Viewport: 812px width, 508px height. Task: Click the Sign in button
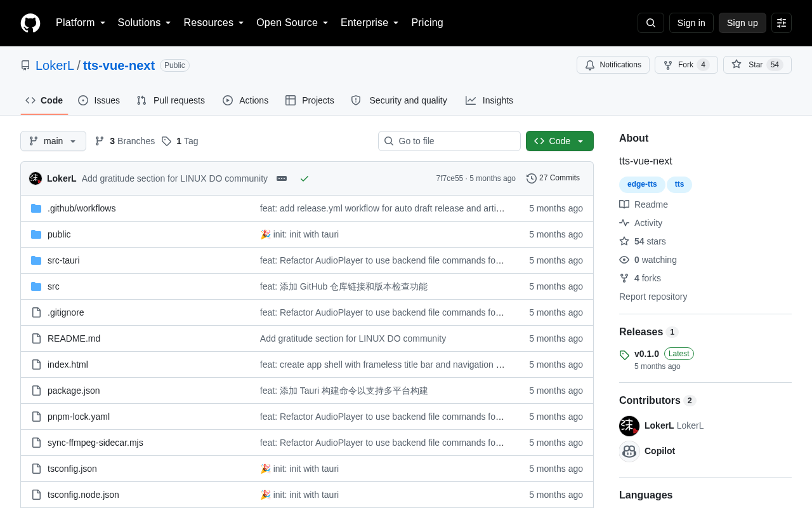tap(691, 23)
